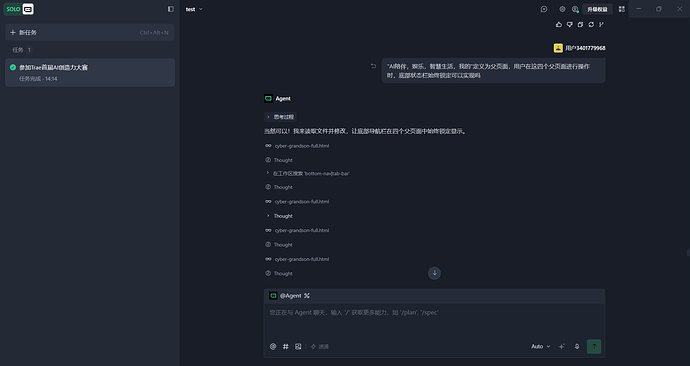
Task: Click the # context icon
Action: click(286, 347)
